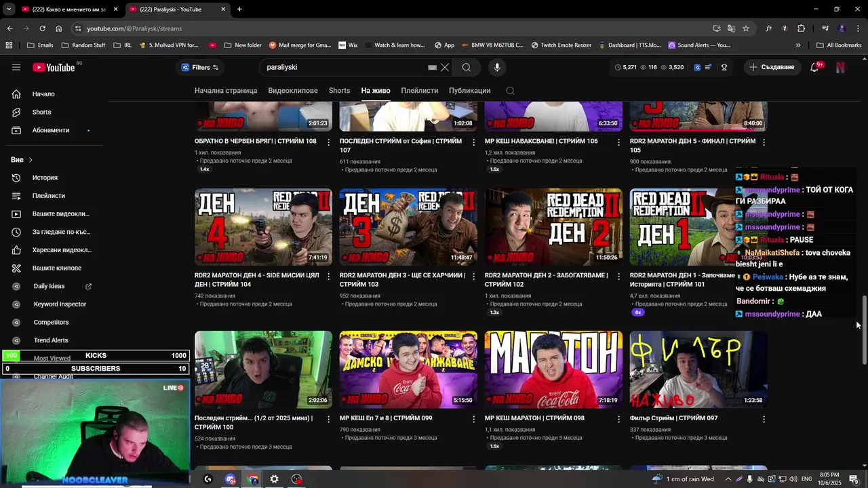The image size is (868, 488).
Task: Open the Създаване create menu
Action: (772, 67)
